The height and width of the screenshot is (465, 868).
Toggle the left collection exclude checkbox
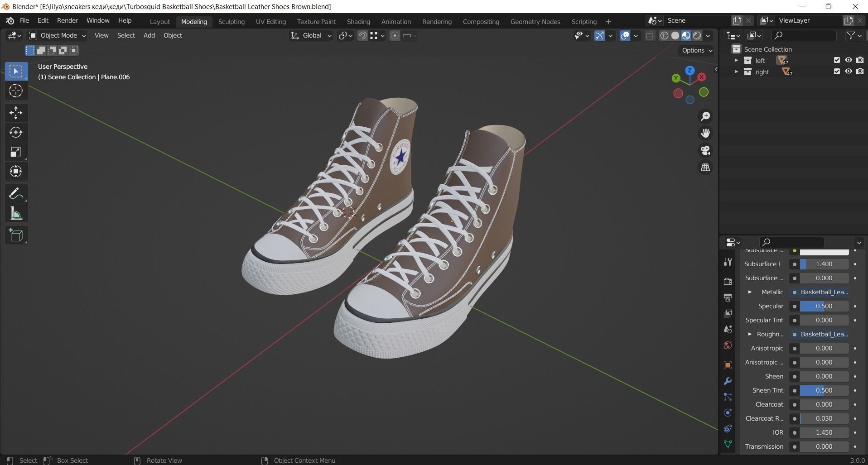point(837,60)
